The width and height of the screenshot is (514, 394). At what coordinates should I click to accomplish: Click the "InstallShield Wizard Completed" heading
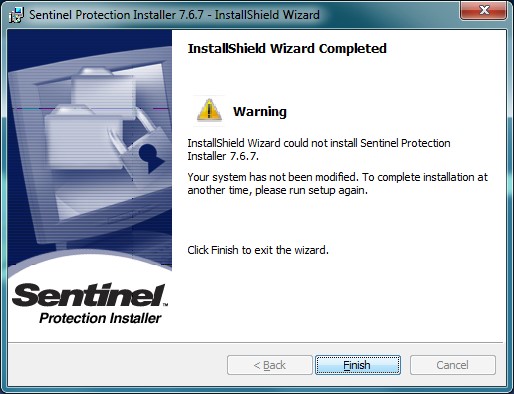point(287,49)
